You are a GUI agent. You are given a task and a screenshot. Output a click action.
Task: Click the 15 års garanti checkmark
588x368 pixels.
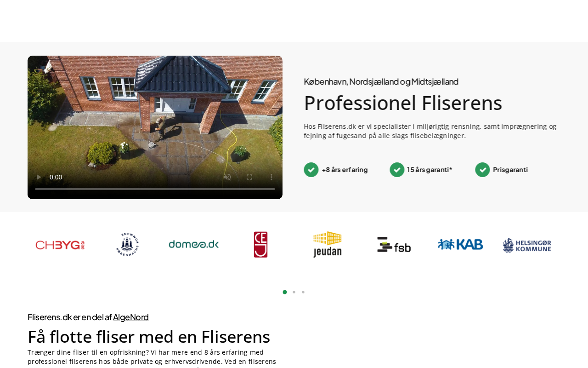(397, 170)
